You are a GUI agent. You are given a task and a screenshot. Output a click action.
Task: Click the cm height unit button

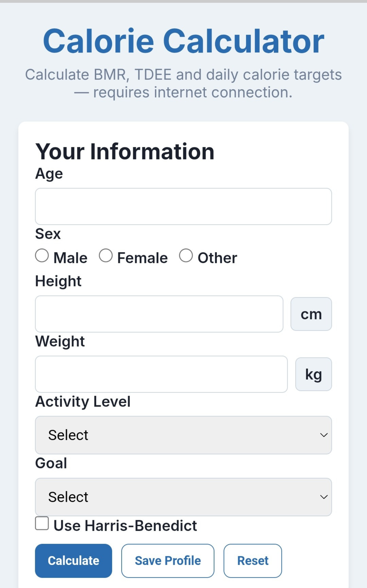(311, 314)
